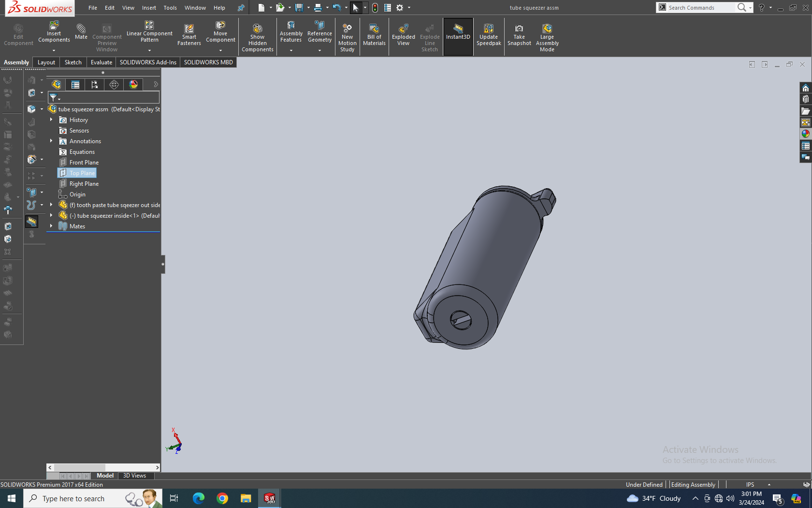
Task: Open the File menu
Action: click(92, 8)
